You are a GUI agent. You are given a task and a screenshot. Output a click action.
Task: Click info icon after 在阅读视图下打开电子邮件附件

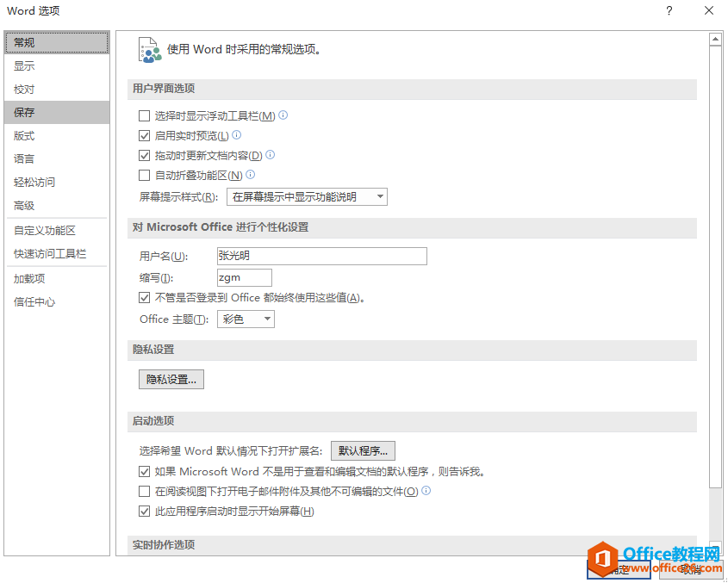tap(426, 491)
